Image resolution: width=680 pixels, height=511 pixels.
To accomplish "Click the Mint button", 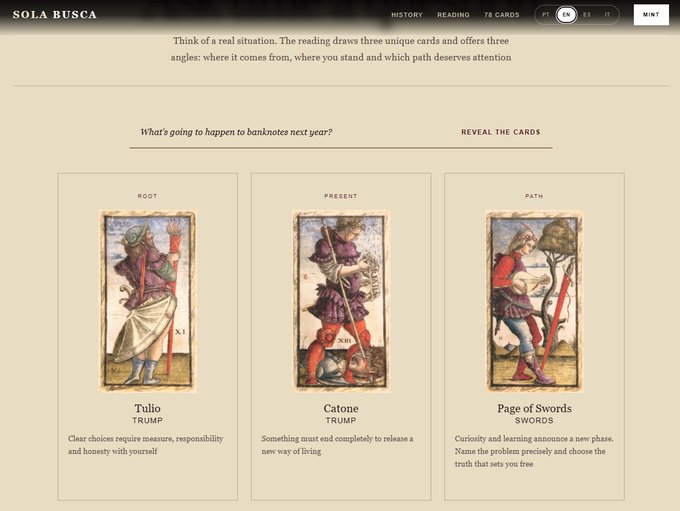I will click(651, 15).
